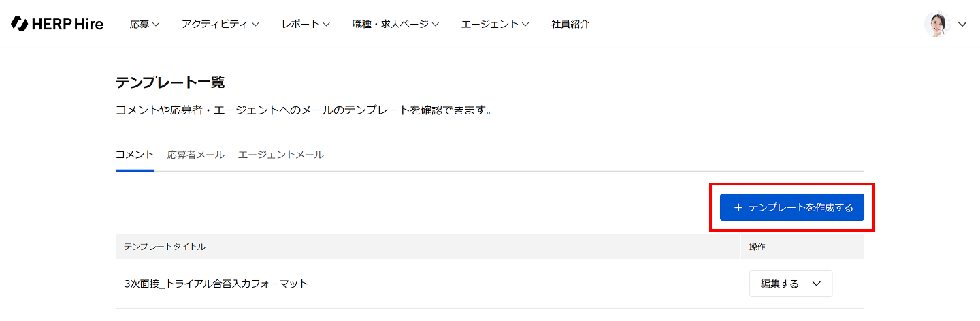Switch to the エージェントメール tab
The width and height of the screenshot is (980, 321).
[x=281, y=155]
